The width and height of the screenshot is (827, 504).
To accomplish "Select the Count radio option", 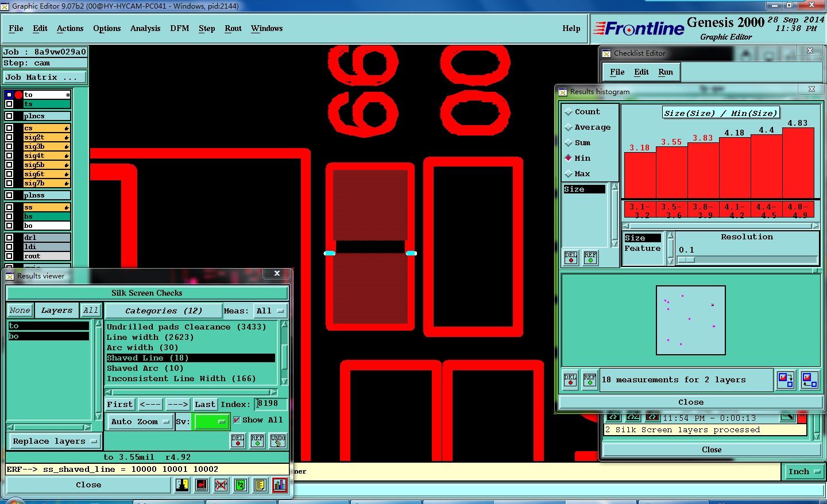I will [569, 112].
